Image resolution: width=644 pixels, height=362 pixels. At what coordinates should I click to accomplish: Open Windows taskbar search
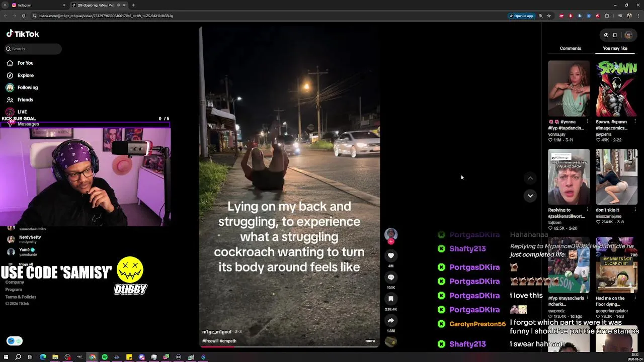tap(18, 357)
